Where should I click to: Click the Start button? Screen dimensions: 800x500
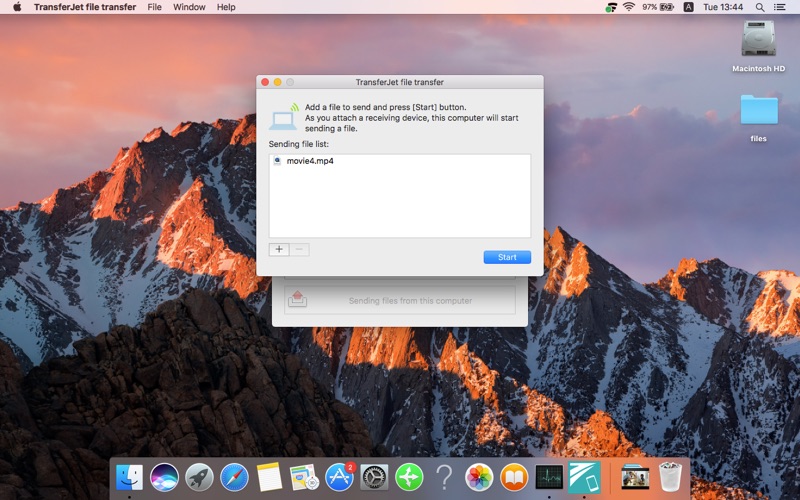point(507,257)
